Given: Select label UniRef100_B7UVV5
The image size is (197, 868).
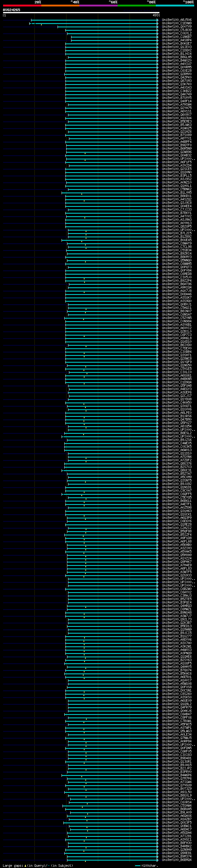Looking at the screenshot, I should point(176,98).
